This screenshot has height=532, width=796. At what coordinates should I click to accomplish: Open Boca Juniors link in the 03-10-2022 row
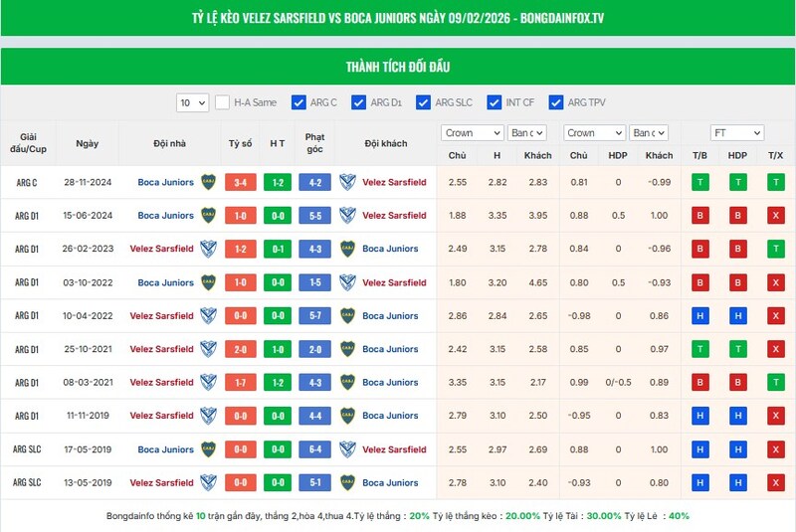[165, 282]
